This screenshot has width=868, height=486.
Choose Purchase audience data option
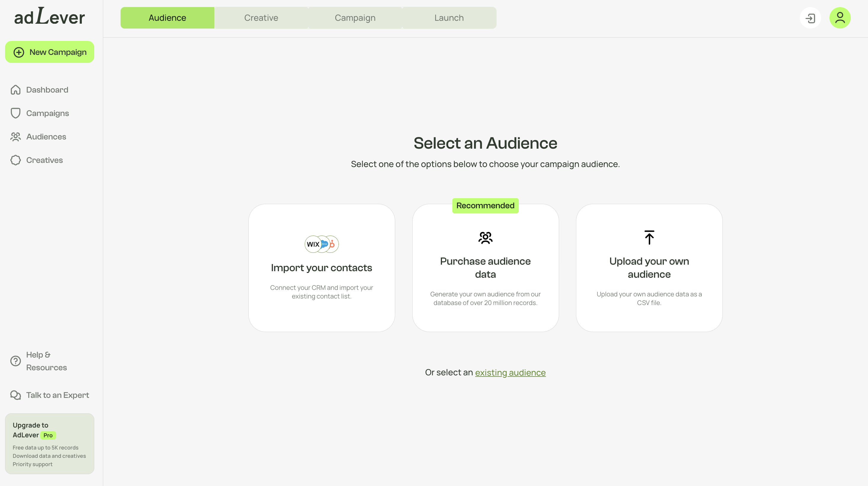486,268
